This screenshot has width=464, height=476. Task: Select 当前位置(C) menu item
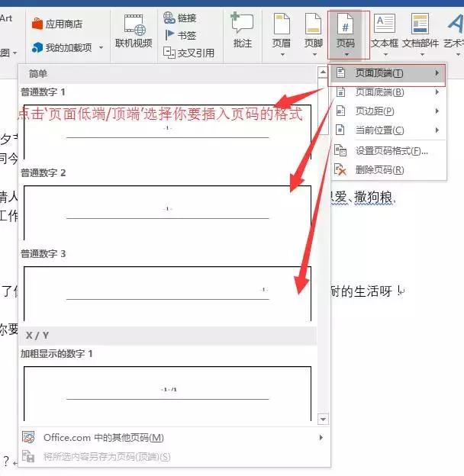pyautogui.click(x=388, y=130)
